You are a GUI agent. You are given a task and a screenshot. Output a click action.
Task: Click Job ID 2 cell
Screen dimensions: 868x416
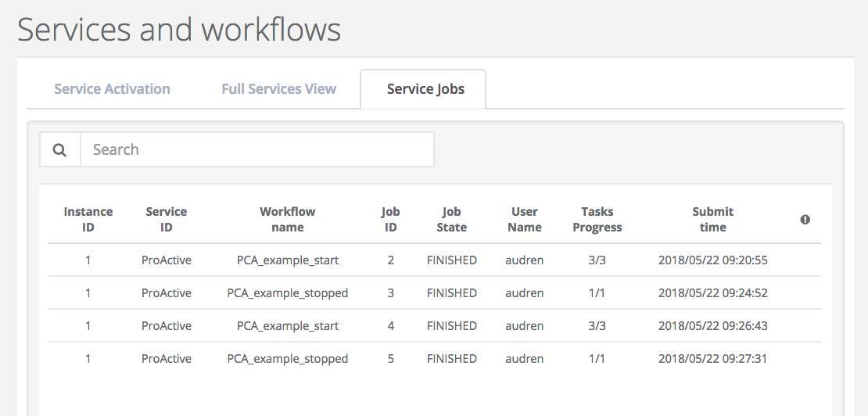(391, 260)
